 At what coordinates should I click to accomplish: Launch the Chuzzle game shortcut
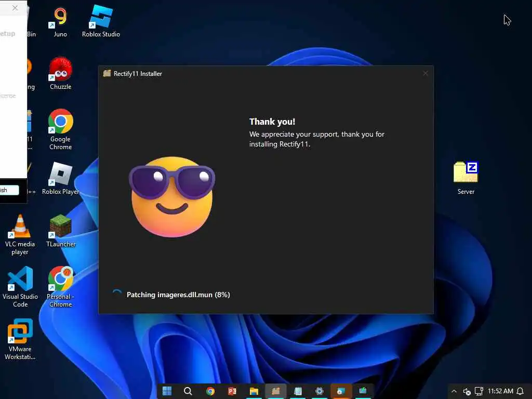coord(60,74)
